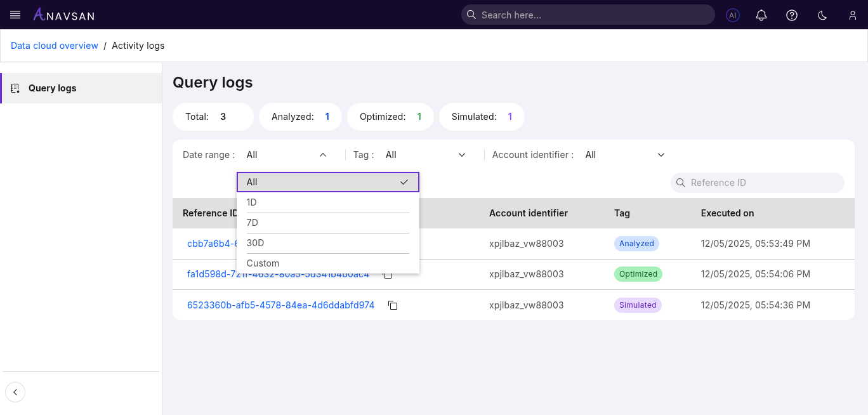Open the help question mark icon
Image resolution: width=868 pixels, height=415 pixels.
click(792, 15)
